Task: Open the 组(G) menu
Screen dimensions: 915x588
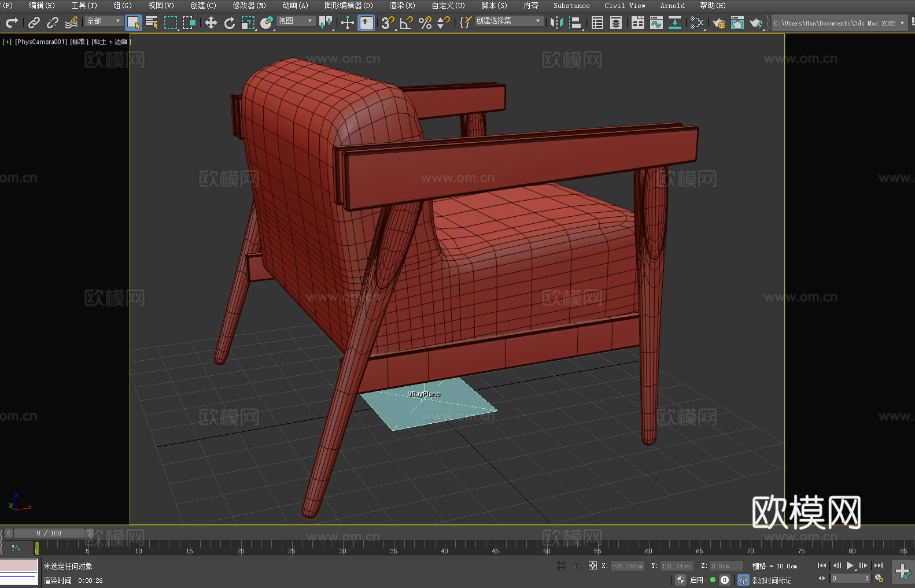Action: (x=123, y=5)
